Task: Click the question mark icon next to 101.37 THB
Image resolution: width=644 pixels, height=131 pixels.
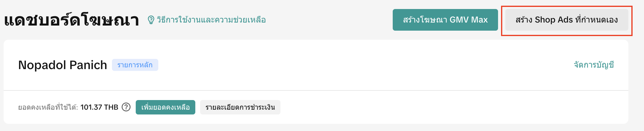Action: (x=126, y=107)
